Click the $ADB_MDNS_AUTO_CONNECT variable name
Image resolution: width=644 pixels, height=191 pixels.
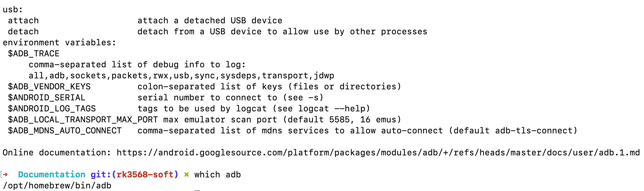[x=65, y=130]
